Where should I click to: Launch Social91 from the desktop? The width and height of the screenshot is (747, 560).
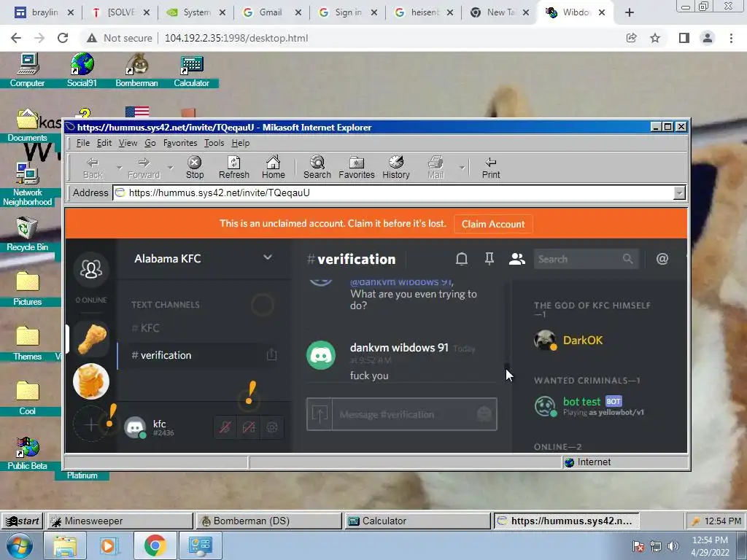tap(82, 70)
